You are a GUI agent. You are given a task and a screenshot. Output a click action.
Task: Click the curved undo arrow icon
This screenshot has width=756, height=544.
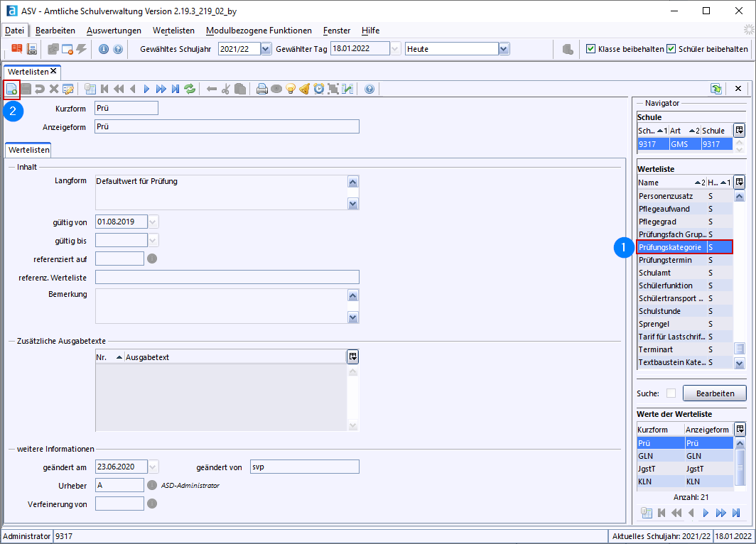[x=40, y=89]
